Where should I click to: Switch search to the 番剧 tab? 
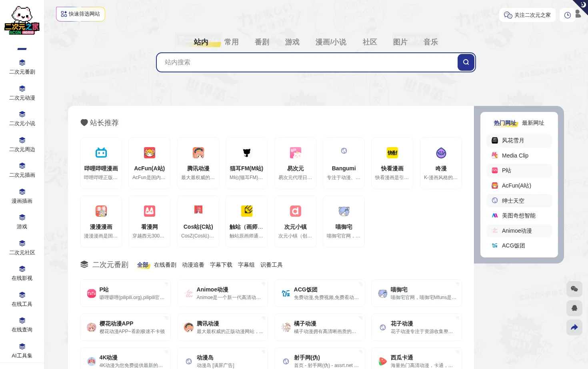(x=262, y=42)
